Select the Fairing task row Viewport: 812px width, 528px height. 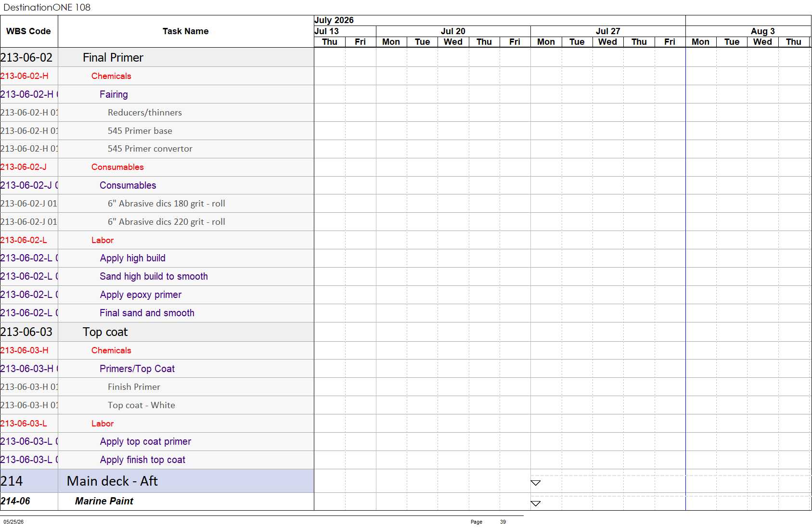(157, 94)
